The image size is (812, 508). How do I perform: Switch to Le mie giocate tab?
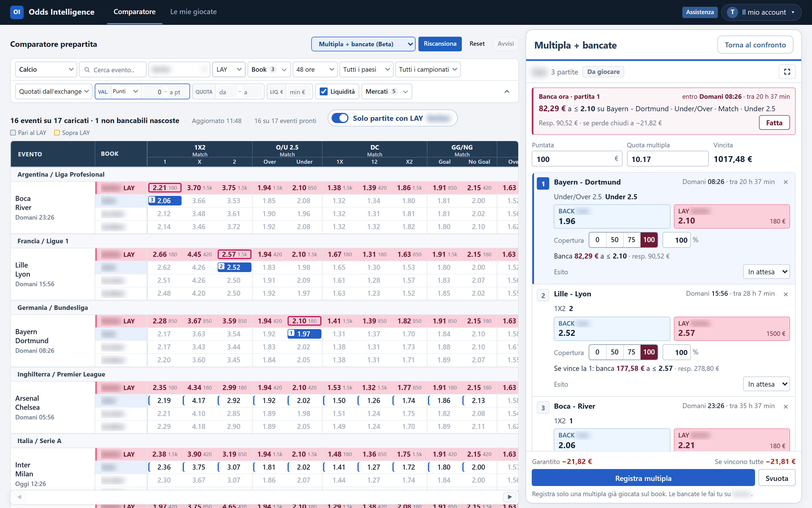[x=193, y=12]
